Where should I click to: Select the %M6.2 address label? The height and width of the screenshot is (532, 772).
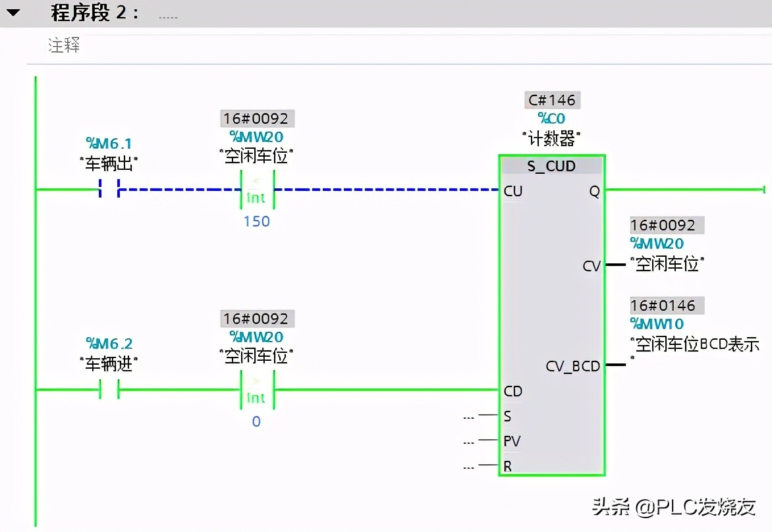pyautogui.click(x=109, y=343)
